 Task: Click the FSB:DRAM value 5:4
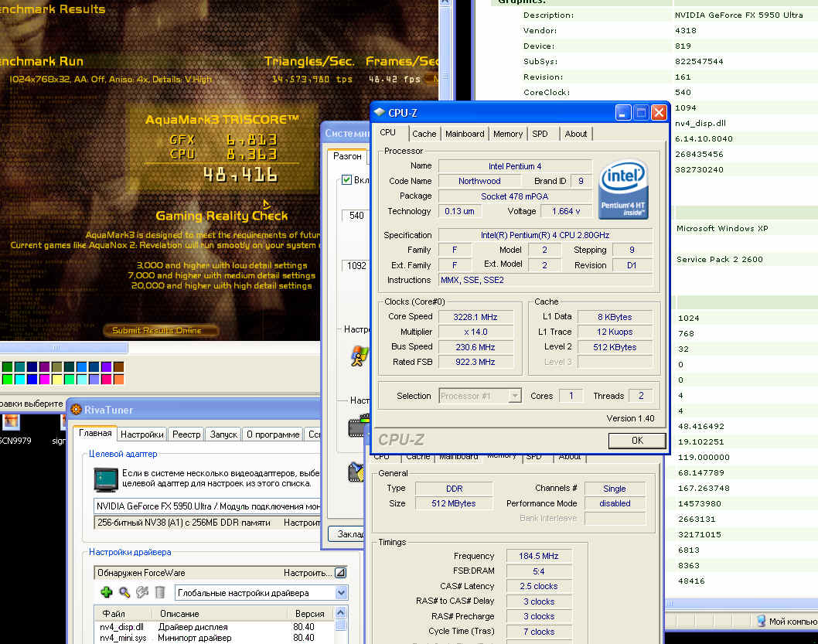point(538,571)
